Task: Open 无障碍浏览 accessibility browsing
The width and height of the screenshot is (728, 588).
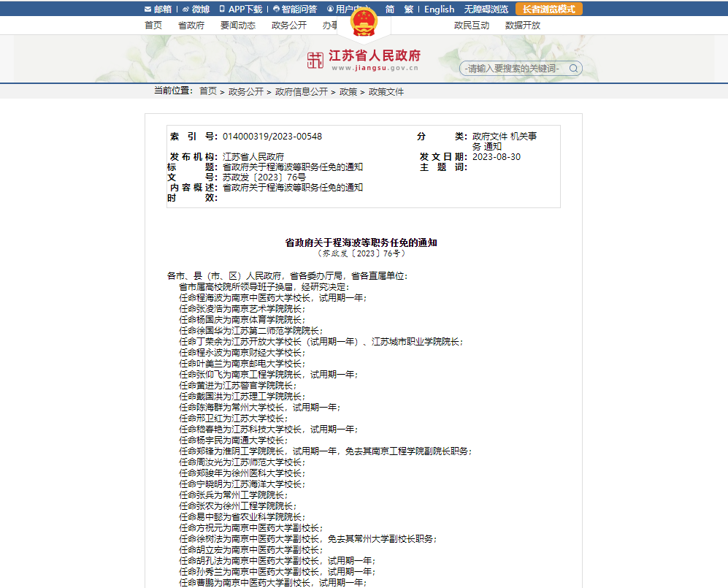Action: pos(486,9)
